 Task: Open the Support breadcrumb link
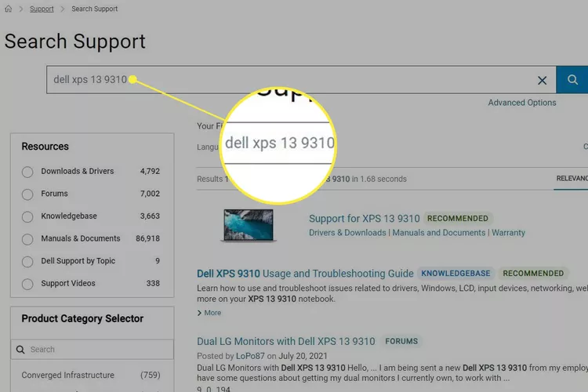coord(42,9)
